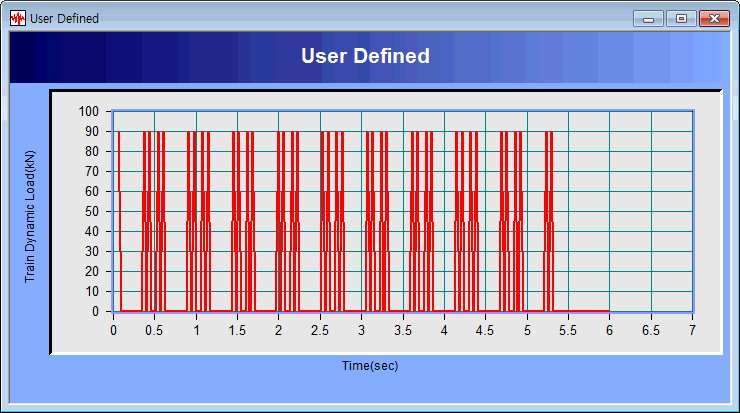Screen dimensions: 740x413
Task: Select the 6 tick label on time axis
Action: point(609,330)
